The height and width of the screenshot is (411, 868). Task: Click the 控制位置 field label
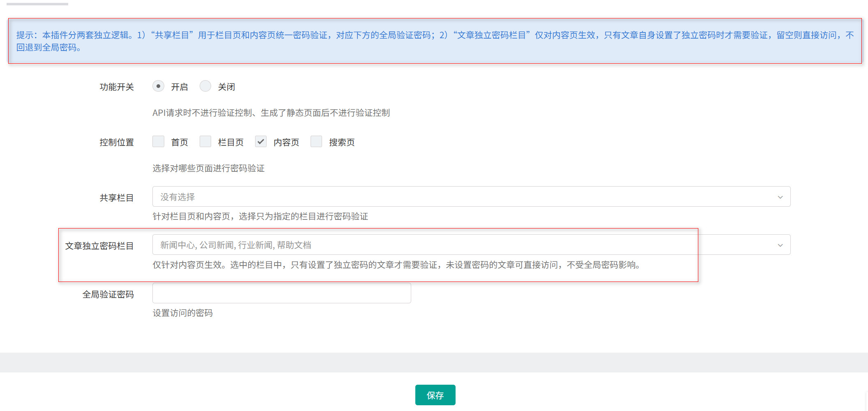[x=116, y=142]
